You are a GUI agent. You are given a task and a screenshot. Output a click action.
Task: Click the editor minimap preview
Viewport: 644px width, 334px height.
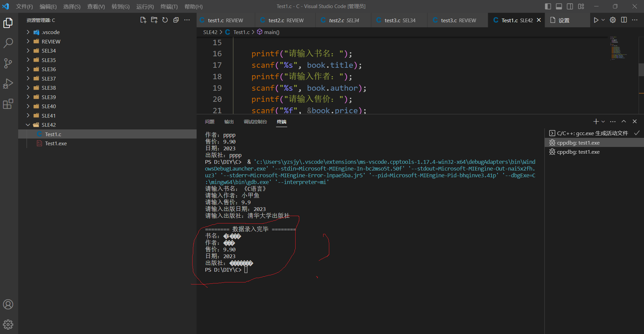pos(618,48)
